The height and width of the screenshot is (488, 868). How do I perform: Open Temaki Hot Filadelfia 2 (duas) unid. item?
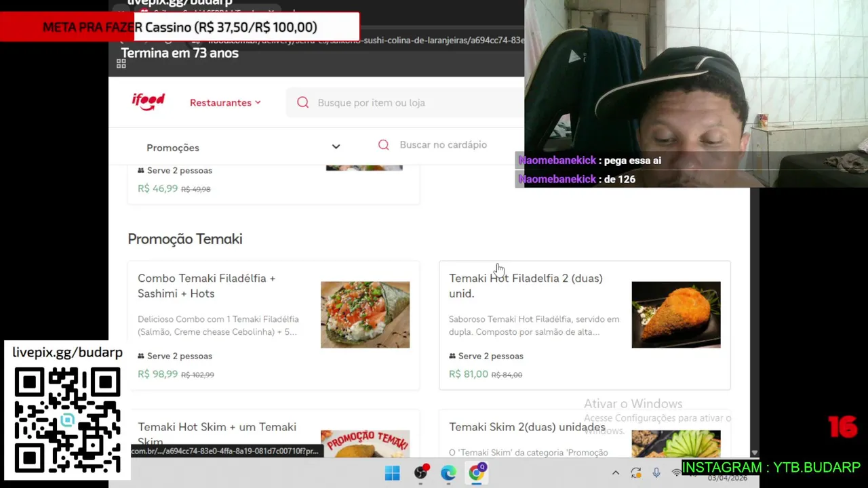[585, 326]
